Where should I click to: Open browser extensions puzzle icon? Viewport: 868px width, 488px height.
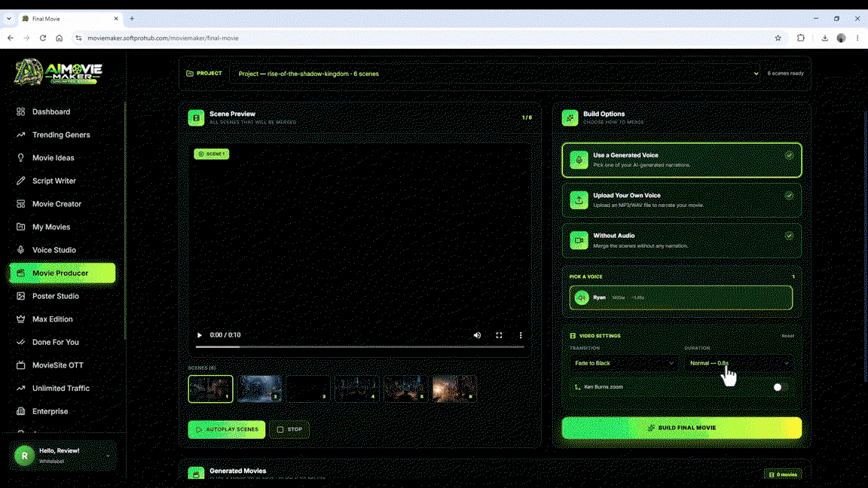click(800, 38)
